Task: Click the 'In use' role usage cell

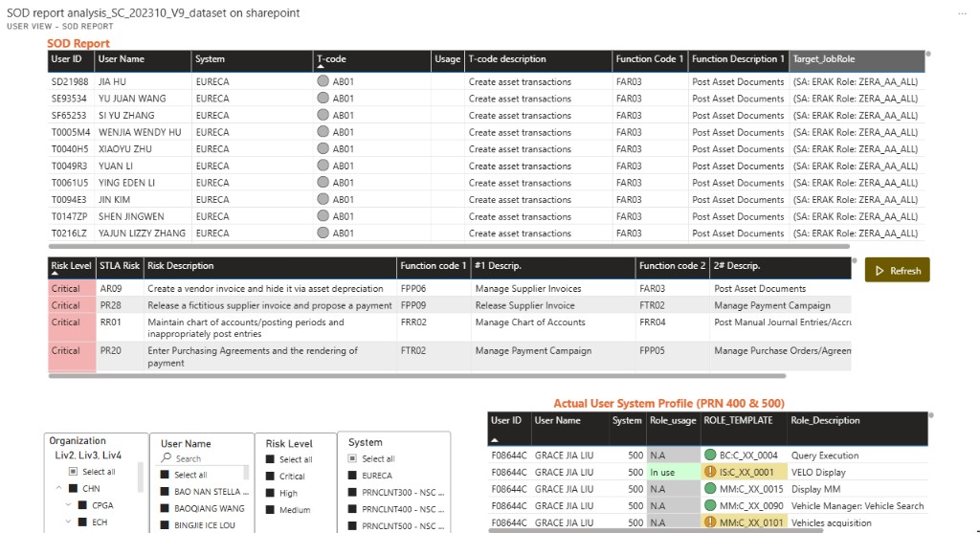Action: coord(673,472)
